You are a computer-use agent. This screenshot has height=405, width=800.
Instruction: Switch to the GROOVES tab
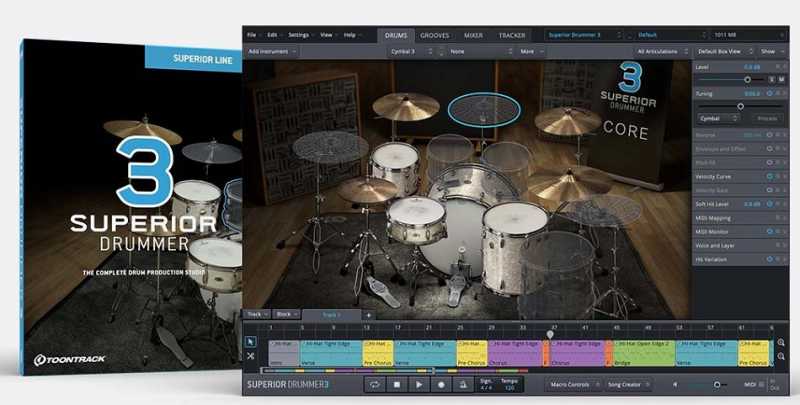[435, 35]
